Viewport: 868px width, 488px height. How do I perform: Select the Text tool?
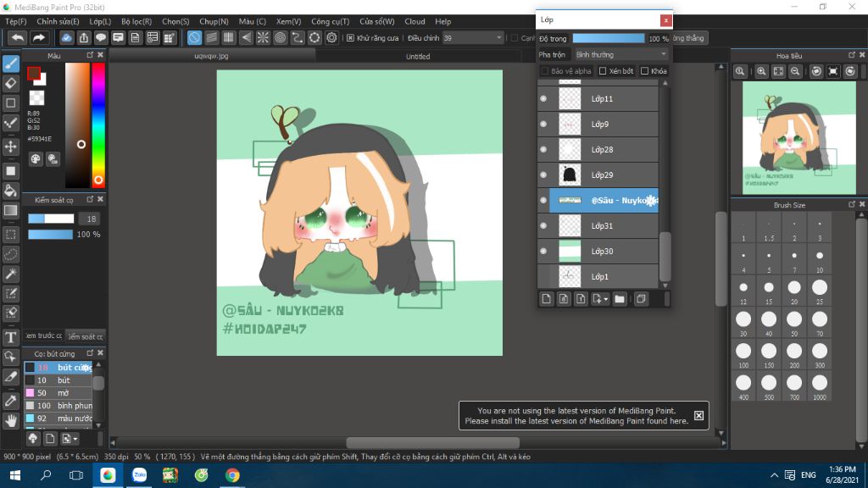[11, 337]
